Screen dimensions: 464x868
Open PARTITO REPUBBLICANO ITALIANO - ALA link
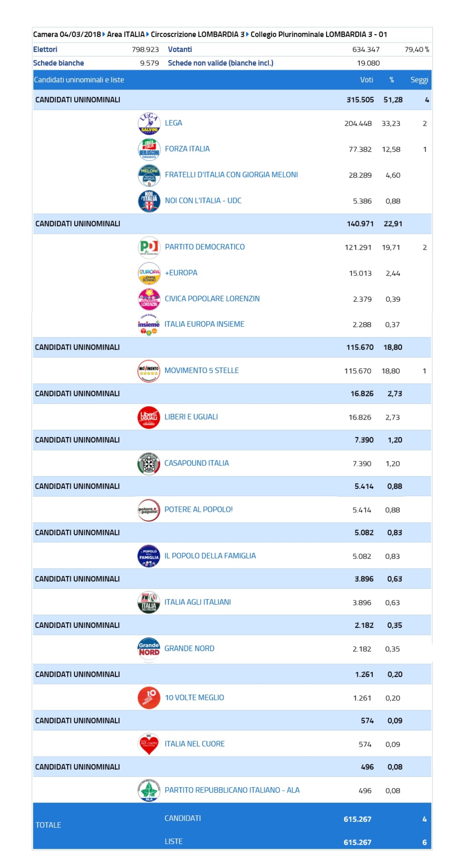pos(232,790)
